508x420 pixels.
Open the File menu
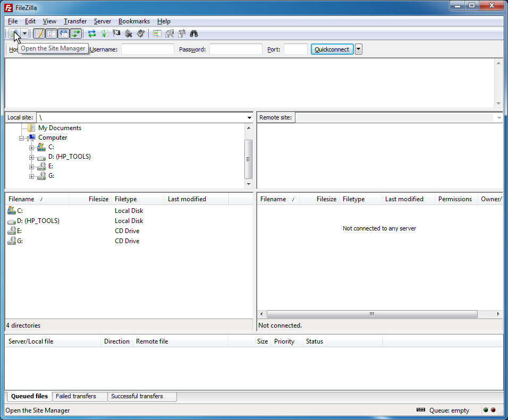pos(13,21)
